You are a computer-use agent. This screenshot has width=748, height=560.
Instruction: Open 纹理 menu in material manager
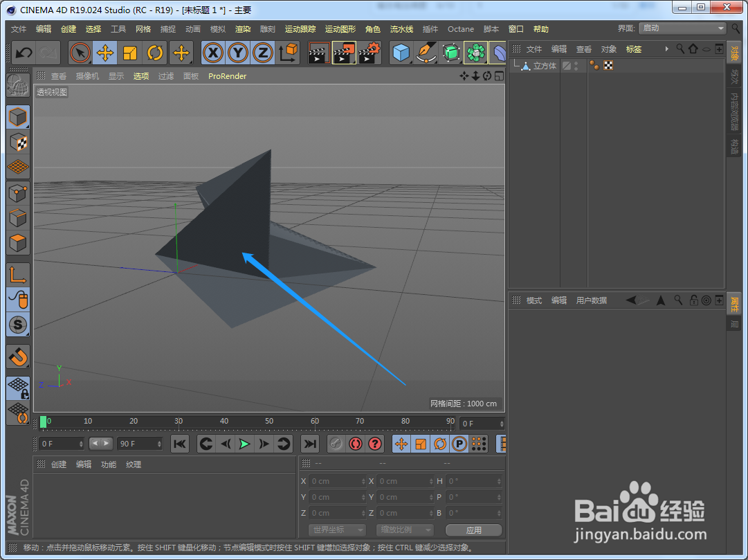coord(133,464)
